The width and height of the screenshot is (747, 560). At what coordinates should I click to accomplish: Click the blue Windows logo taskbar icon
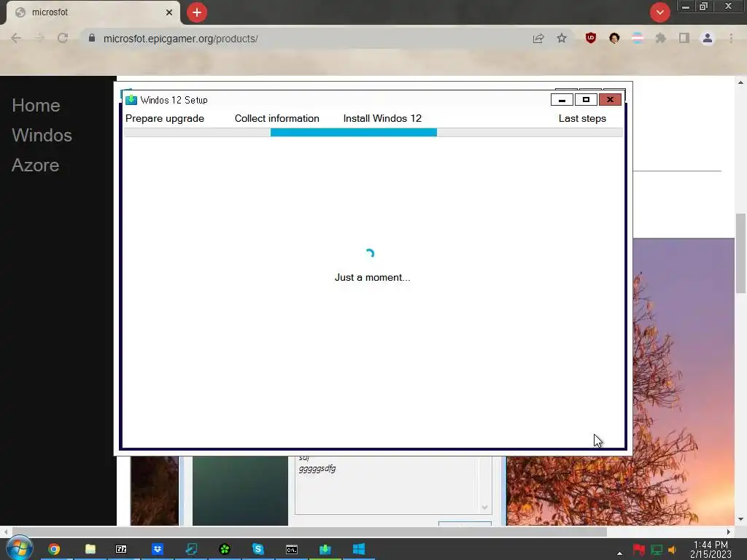(359, 549)
